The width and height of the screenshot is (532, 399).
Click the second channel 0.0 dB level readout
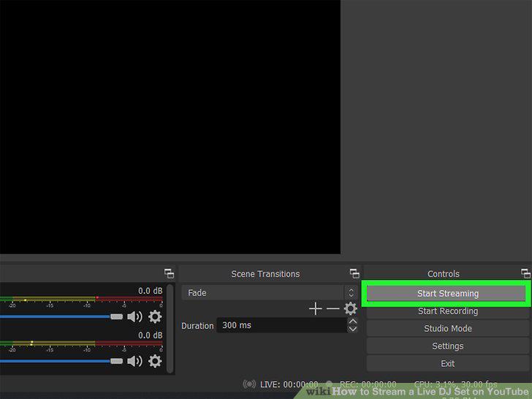151,335
